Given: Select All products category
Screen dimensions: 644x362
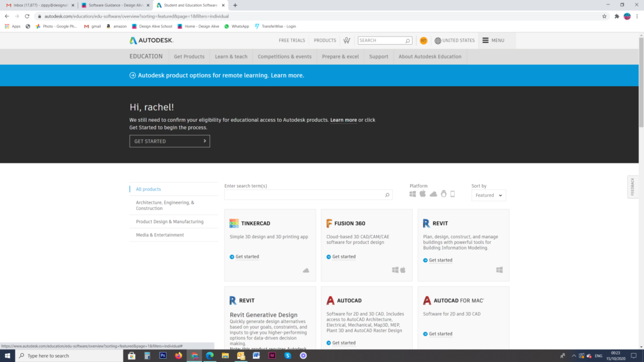Looking at the screenshot, I should (x=148, y=189).
